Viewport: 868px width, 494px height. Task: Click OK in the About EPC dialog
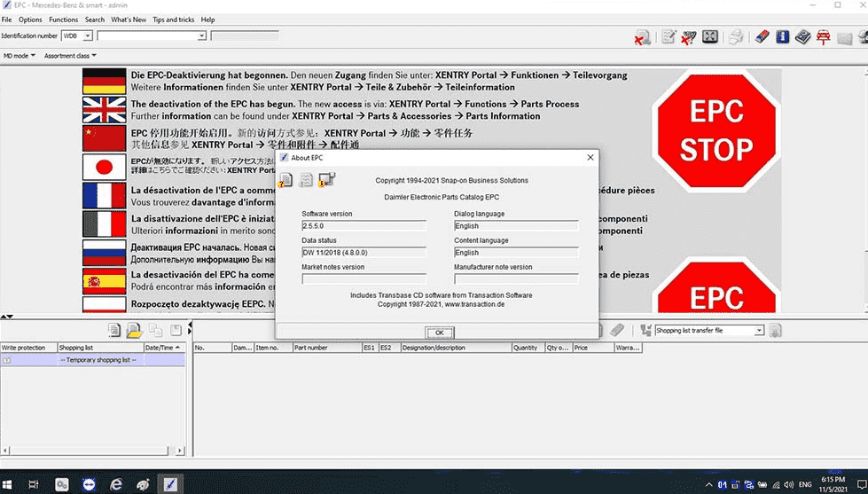(440, 333)
